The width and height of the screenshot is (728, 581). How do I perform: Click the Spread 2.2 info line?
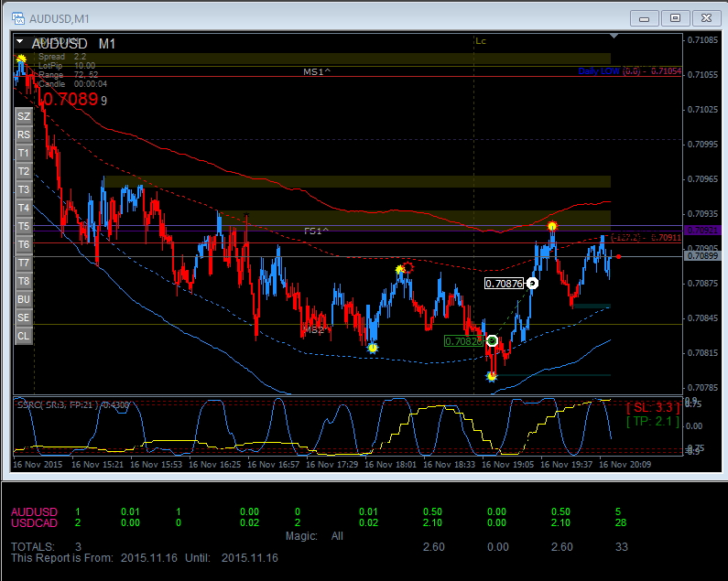[x=62, y=57]
